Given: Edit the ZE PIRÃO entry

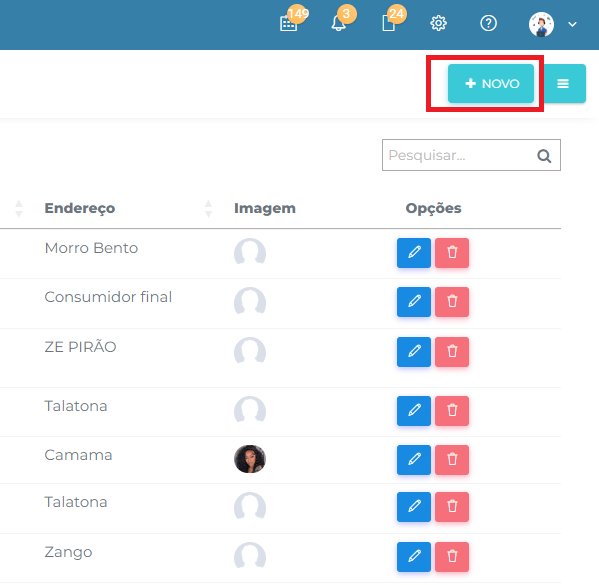Looking at the screenshot, I should [414, 352].
